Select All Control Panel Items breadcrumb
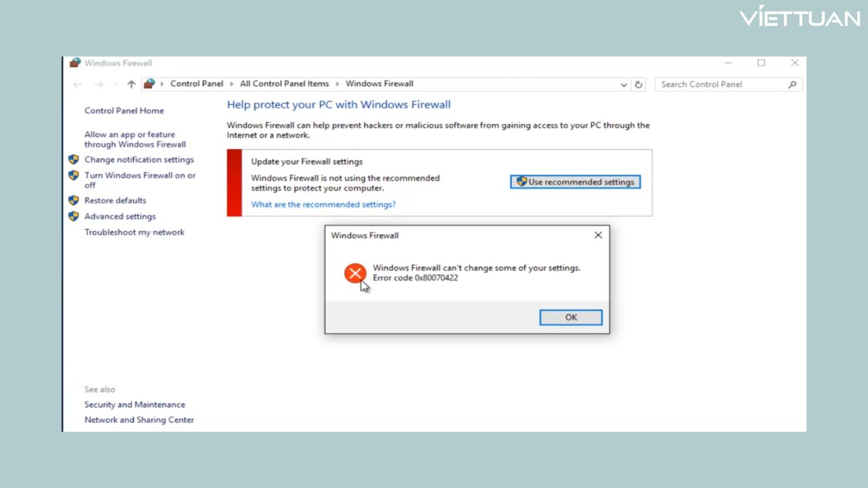Image resolution: width=868 pixels, height=488 pixels. 284,84
